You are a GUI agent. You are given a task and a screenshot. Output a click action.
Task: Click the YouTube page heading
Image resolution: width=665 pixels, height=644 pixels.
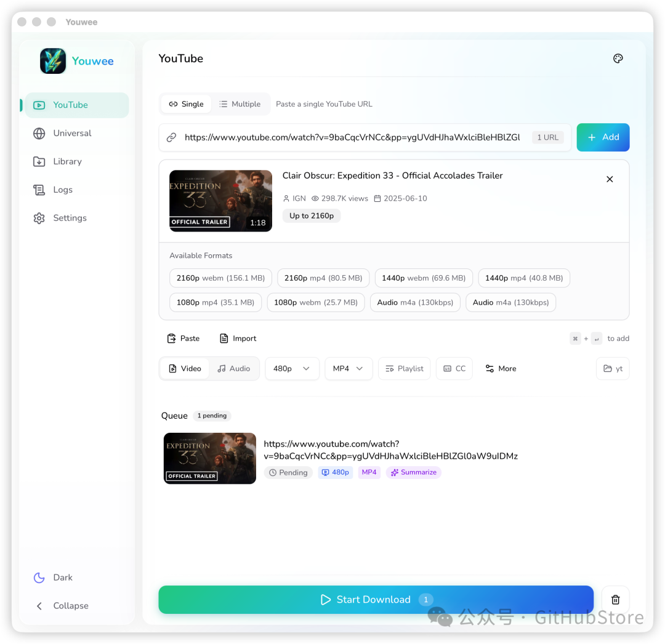click(x=180, y=58)
